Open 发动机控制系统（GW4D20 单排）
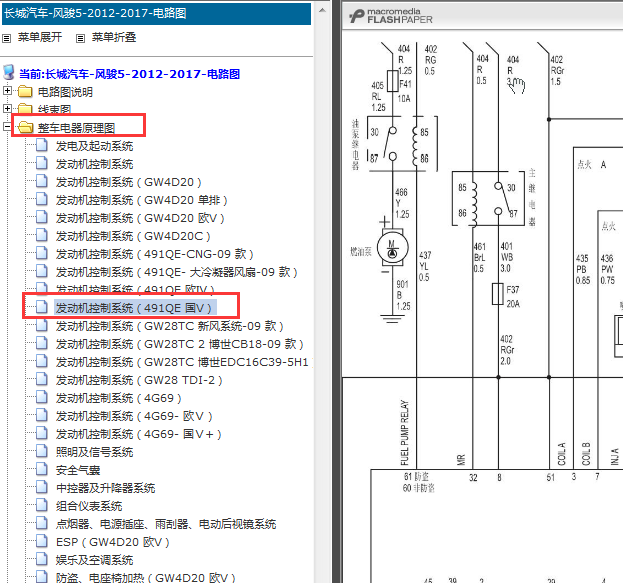Screen dimensions: 623x583 [142, 200]
